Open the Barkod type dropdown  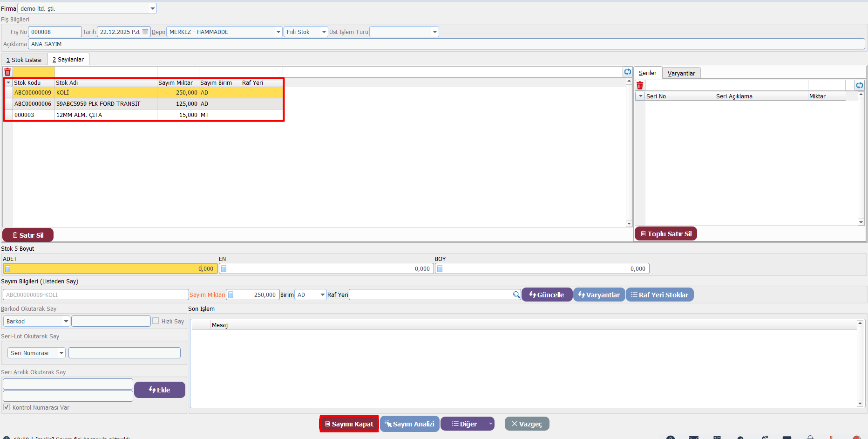click(66, 321)
